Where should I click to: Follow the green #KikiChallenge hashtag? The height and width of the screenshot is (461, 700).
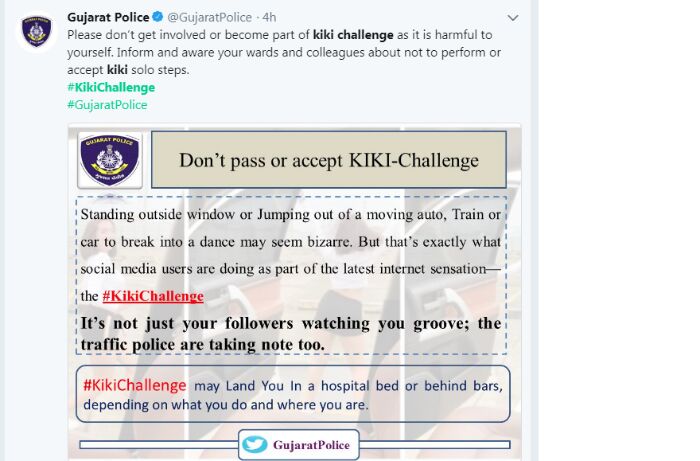tap(111, 87)
